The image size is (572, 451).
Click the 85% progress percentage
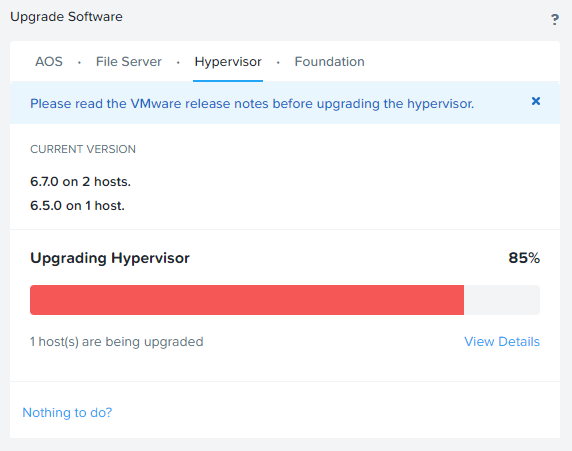pyautogui.click(x=524, y=258)
